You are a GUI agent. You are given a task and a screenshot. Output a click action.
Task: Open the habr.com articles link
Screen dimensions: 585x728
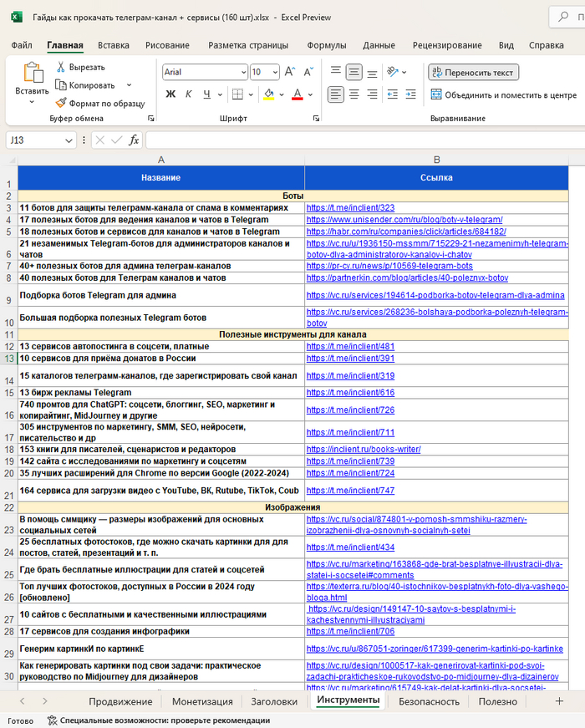(x=406, y=232)
